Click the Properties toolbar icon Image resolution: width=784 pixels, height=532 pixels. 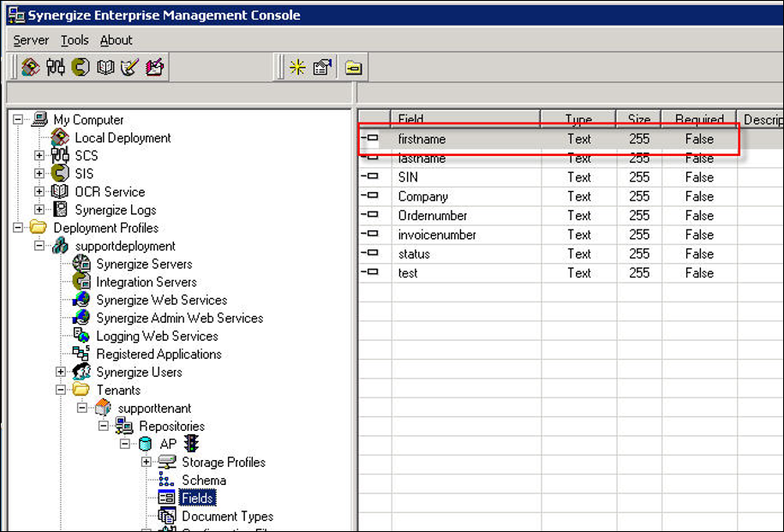coord(322,67)
